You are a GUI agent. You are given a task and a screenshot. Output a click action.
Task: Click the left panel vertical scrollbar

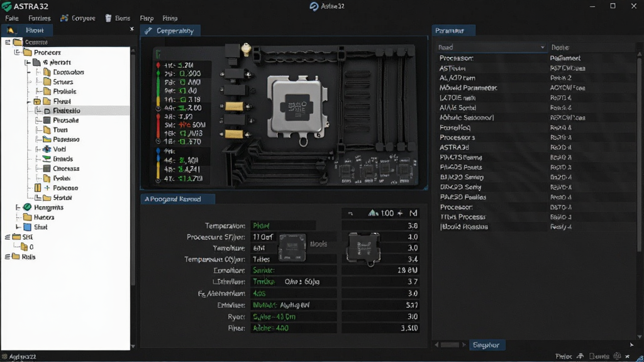point(133,168)
